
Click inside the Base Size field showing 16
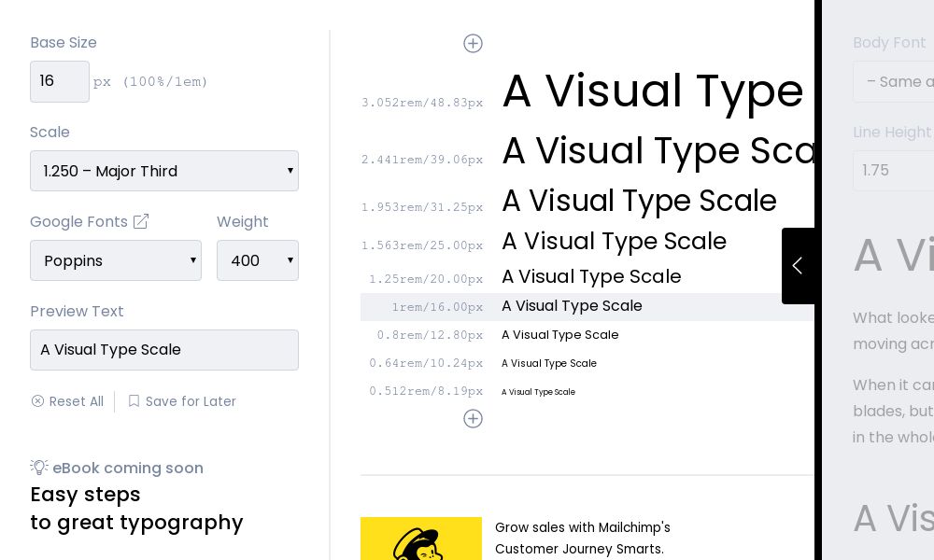pyautogui.click(x=60, y=81)
